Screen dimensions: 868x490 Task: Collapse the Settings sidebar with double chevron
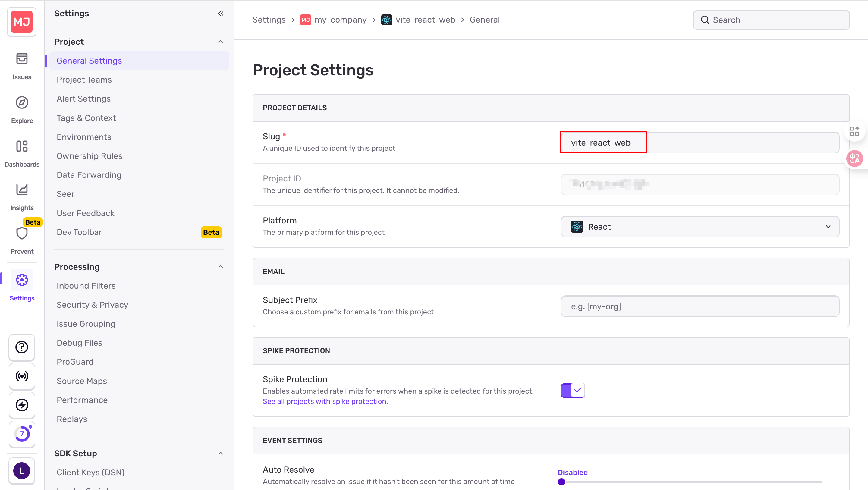coord(221,14)
